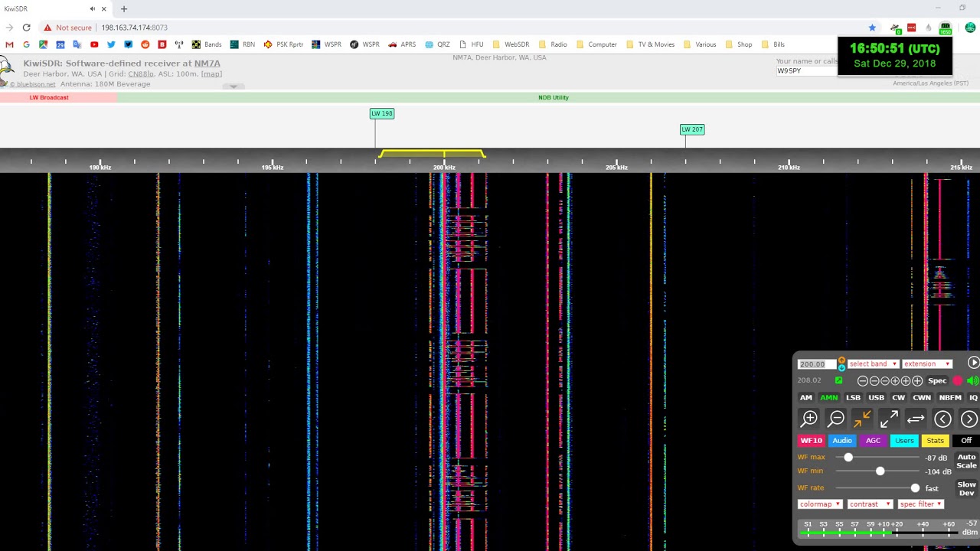Open the select band dropdown
The width and height of the screenshot is (980, 551).
click(x=872, y=364)
